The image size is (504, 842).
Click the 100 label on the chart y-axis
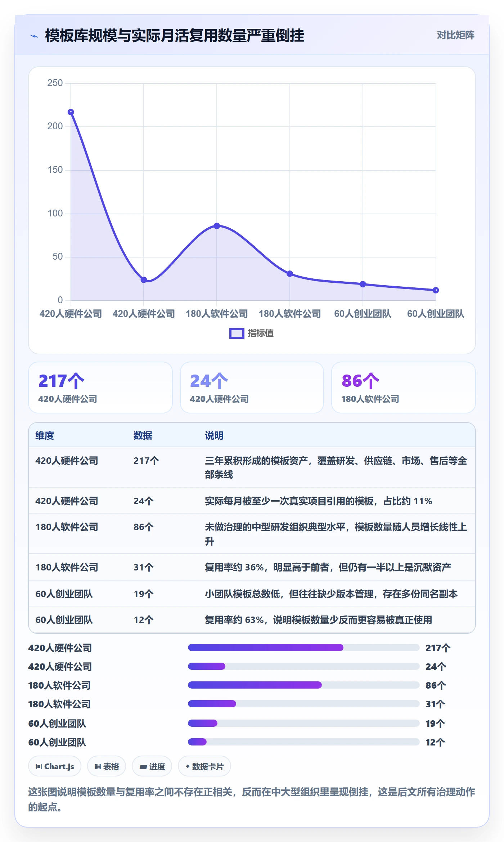point(55,214)
